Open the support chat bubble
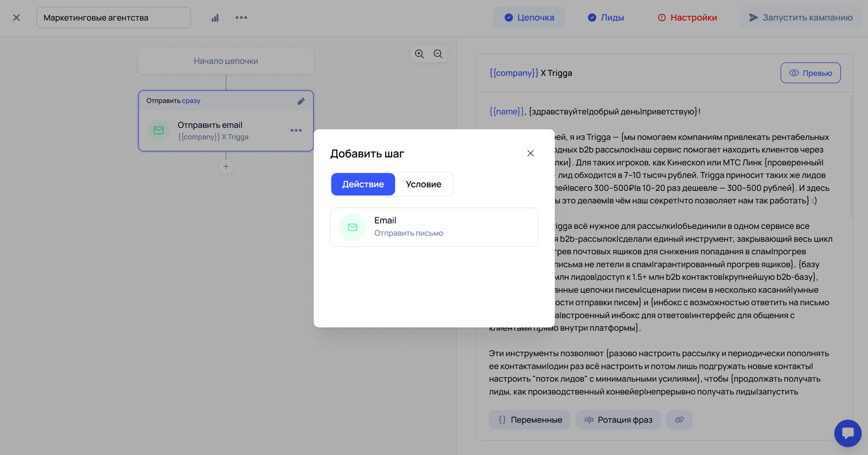Image resolution: width=868 pixels, height=455 pixels. [x=847, y=433]
